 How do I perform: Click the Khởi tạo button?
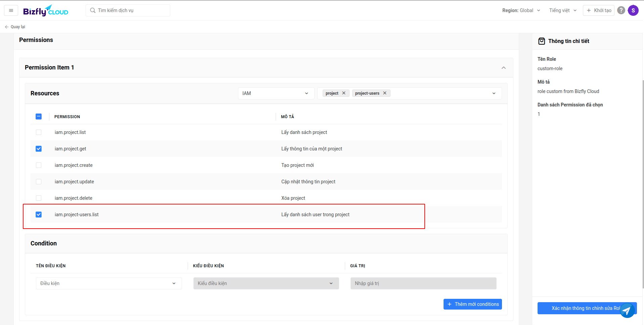(598, 10)
